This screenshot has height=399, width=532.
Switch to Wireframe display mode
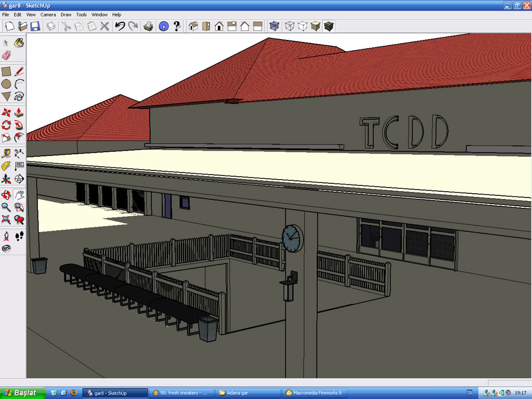(289, 26)
